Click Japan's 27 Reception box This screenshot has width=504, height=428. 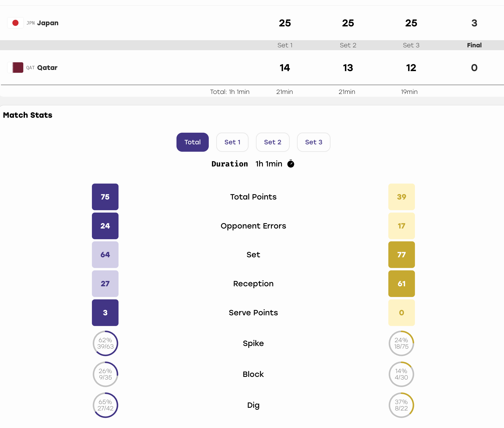(x=105, y=284)
